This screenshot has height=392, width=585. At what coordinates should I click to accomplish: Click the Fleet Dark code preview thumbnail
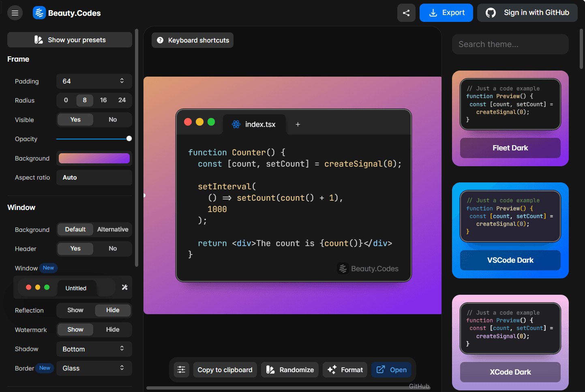tap(510, 104)
